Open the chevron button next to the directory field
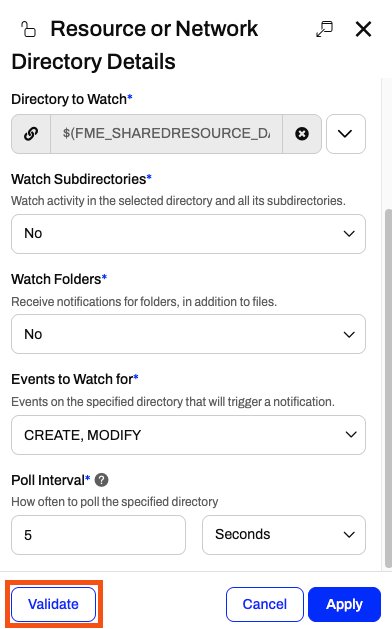Screen dimensions: 392x629 (x=345, y=134)
